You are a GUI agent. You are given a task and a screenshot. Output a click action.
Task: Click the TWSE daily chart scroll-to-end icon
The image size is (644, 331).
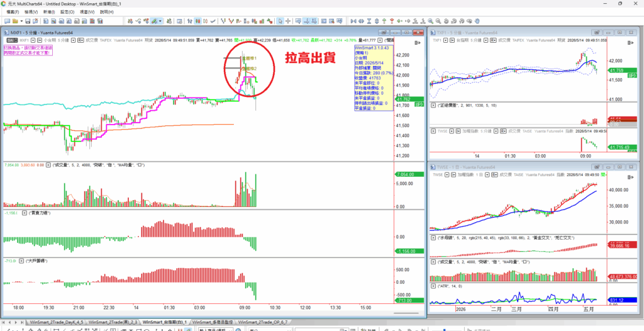pyautogui.click(x=631, y=177)
